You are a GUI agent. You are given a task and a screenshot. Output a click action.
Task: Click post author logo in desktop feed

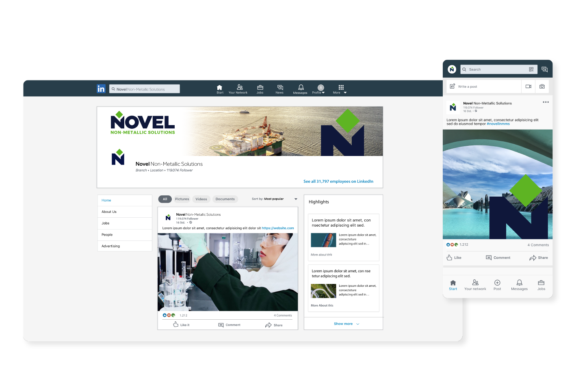pyautogui.click(x=168, y=218)
